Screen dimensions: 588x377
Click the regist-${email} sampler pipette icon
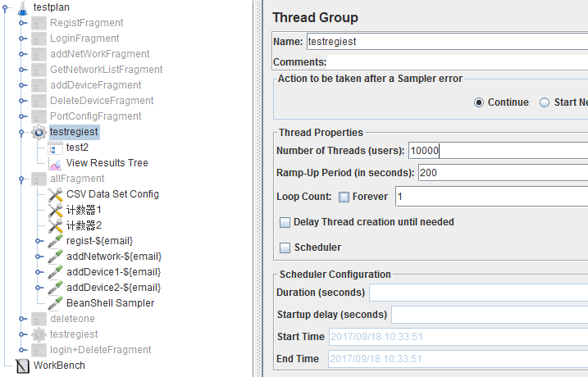pos(55,241)
